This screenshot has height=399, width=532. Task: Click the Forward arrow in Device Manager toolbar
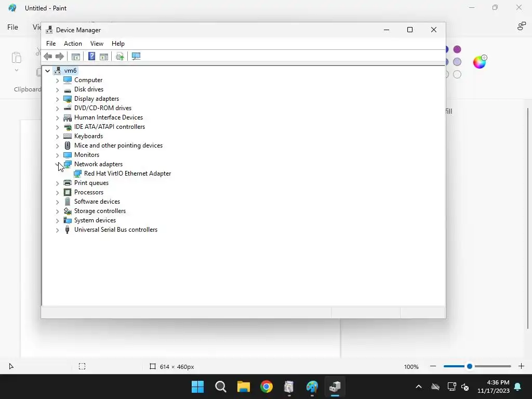[x=59, y=56]
